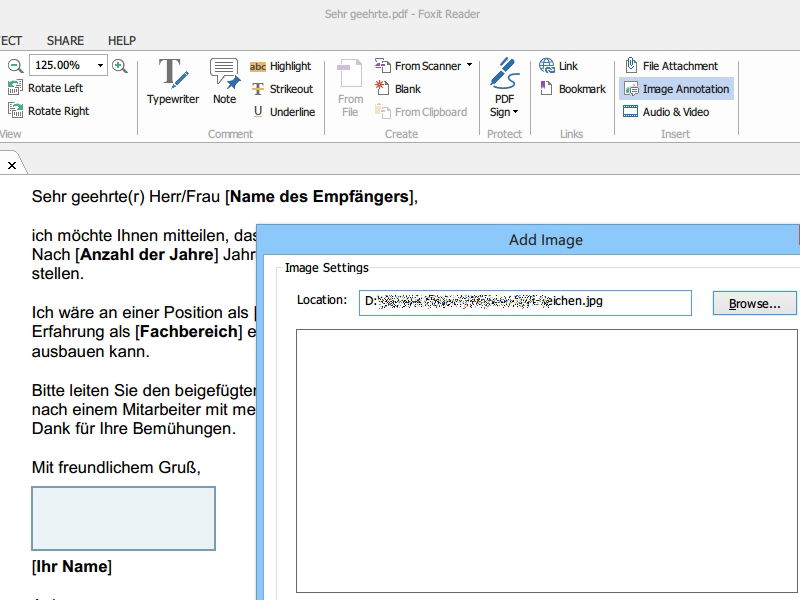Image resolution: width=800 pixels, height=600 pixels.
Task: Create PDF From Clipboard
Action: coord(421,112)
